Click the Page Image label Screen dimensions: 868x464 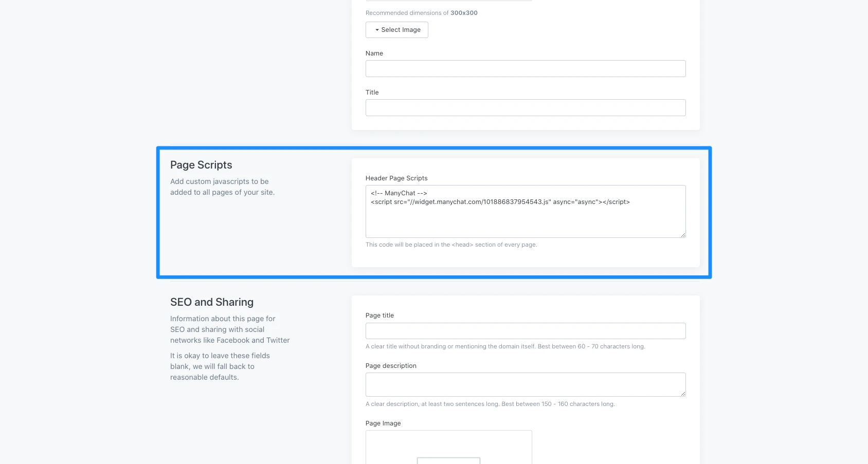click(x=383, y=423)
